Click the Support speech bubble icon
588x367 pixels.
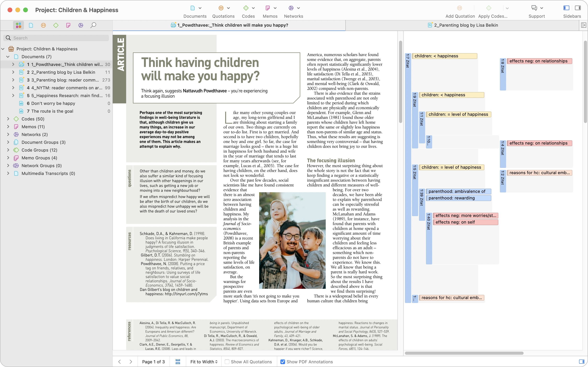click(534, 8)
